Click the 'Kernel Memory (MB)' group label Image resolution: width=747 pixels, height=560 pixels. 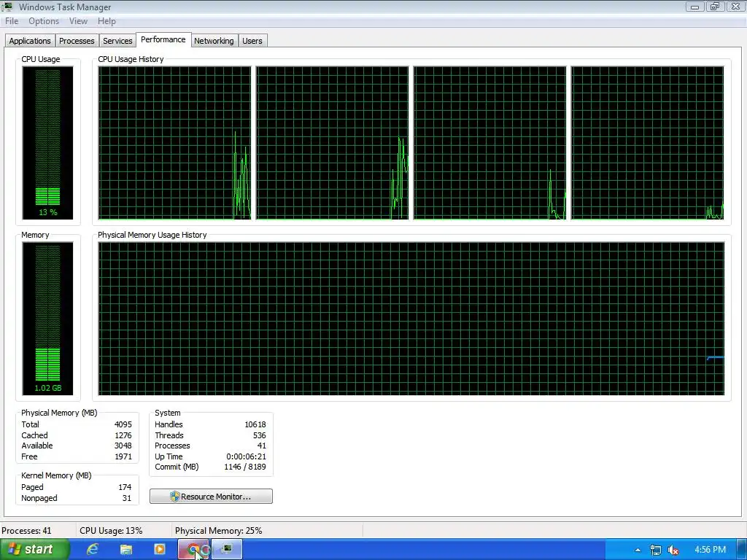point(56,475)
